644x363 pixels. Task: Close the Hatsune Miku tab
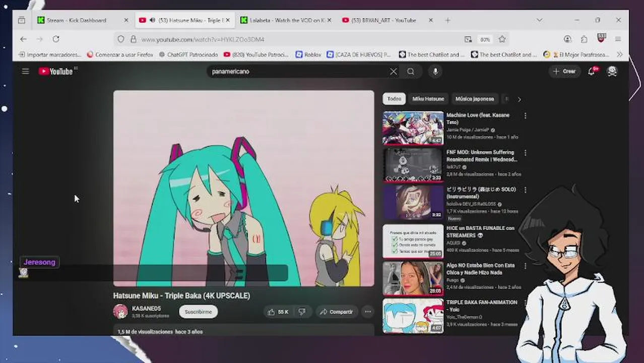coord(228,20)
